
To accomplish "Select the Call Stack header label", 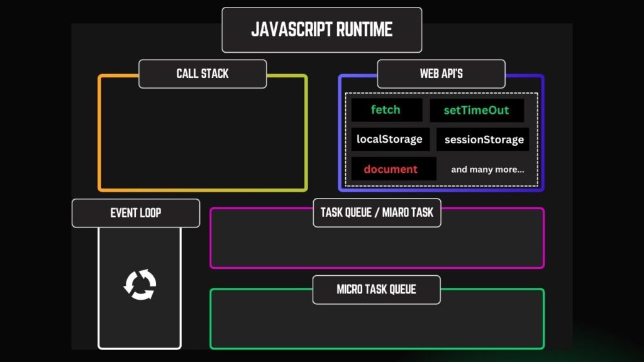I will click(x=203, y=74).
